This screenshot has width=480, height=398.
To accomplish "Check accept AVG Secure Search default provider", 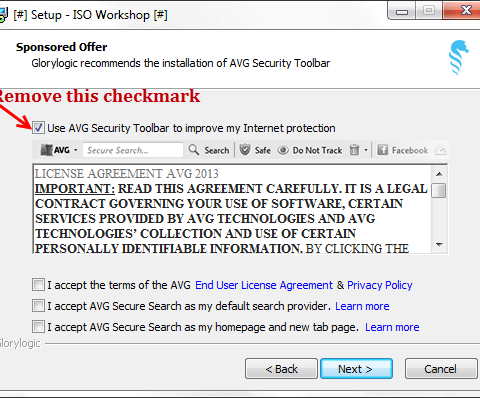I will pyautogui.click(x=38, y=306).
